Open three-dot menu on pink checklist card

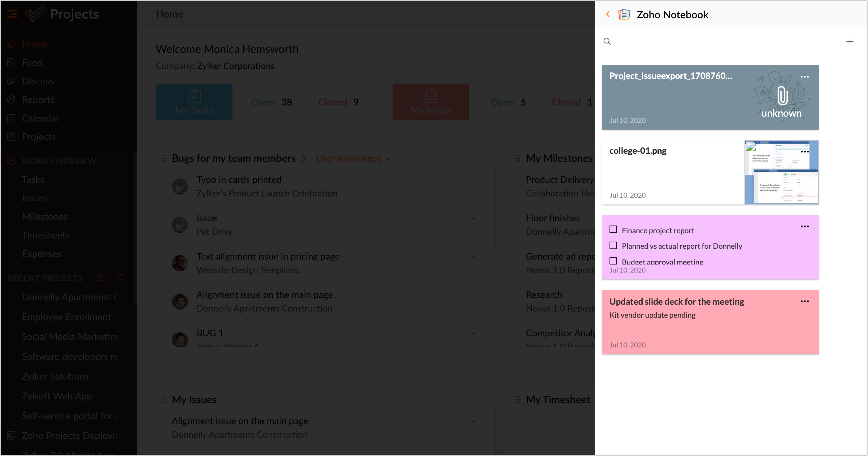804,226
